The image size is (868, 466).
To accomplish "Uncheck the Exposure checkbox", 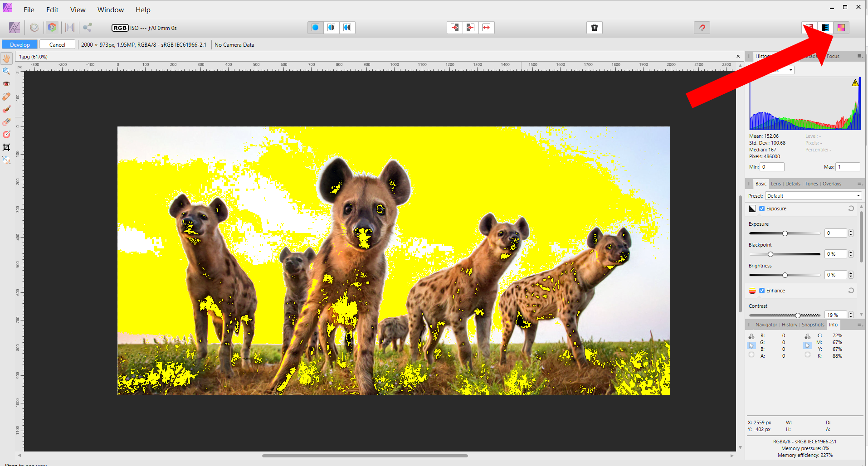I will (x=762, y=209).
